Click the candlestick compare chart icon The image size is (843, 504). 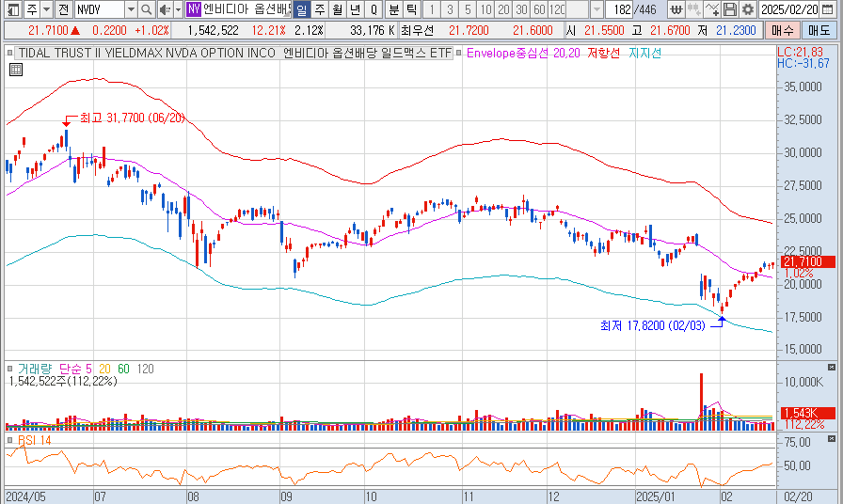pyautogui.click(x=694, y=9)
